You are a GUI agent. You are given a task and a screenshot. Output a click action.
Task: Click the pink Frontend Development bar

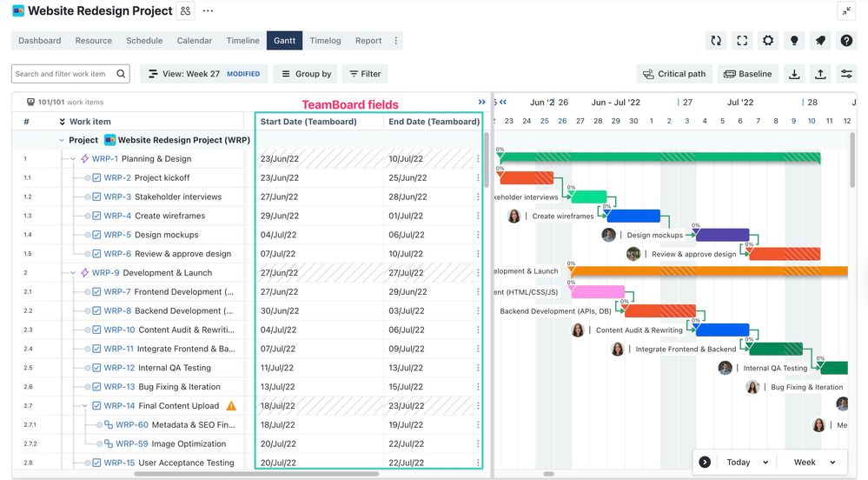[x=597, y=291]
